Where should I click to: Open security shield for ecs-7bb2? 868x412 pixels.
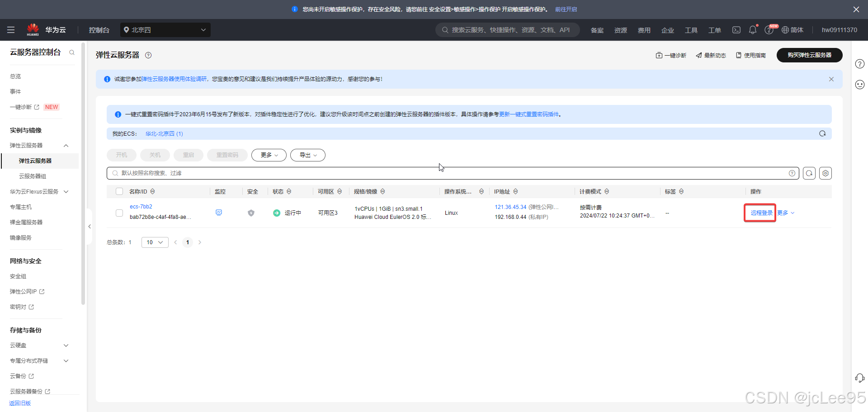click(x=251, y=213)
